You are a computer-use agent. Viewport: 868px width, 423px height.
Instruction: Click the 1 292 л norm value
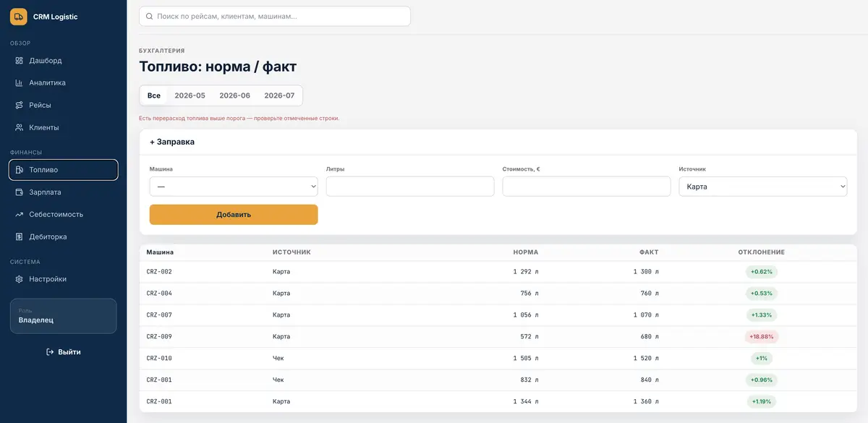point(526,272)
